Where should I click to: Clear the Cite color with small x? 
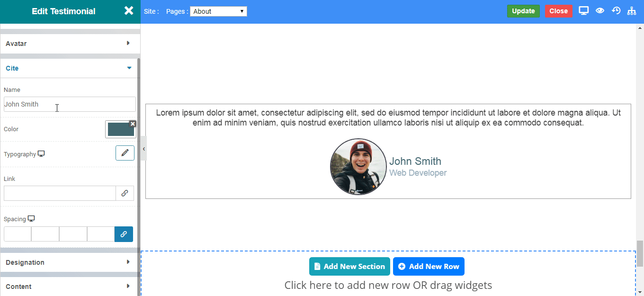[133, 124]
